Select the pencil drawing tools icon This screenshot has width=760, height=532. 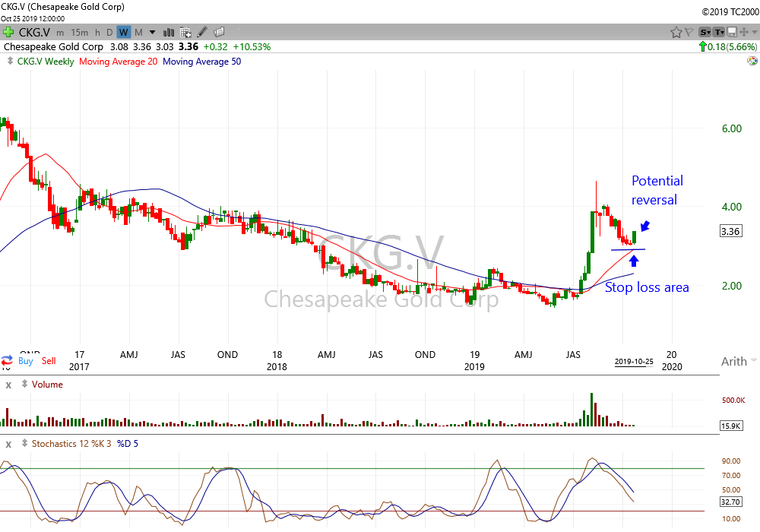point(202,33)
